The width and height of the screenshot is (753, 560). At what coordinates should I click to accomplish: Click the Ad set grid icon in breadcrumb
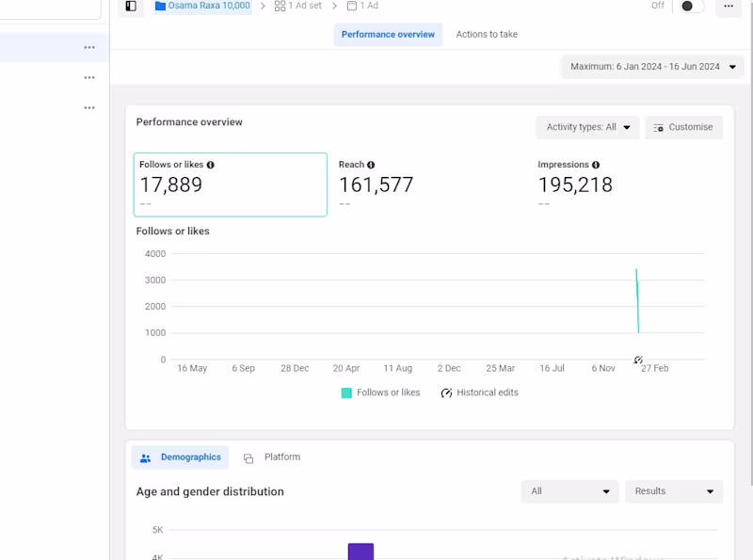(x=278, y=6)
